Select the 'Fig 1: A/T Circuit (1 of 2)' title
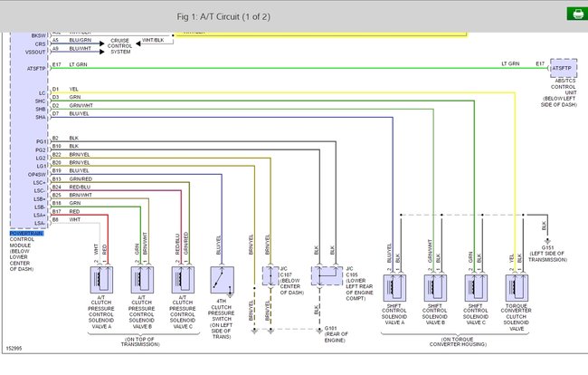The image size is (588, 375). click(x=223, y=16)
